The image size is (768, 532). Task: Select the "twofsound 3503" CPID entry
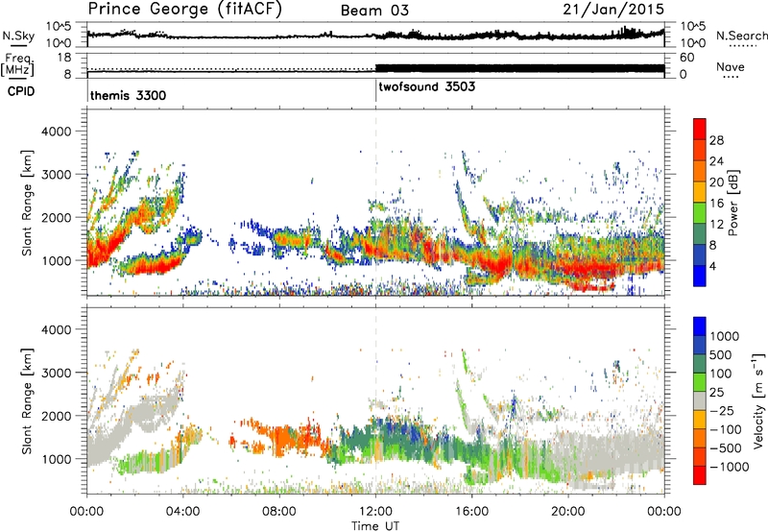pos(426,86)
